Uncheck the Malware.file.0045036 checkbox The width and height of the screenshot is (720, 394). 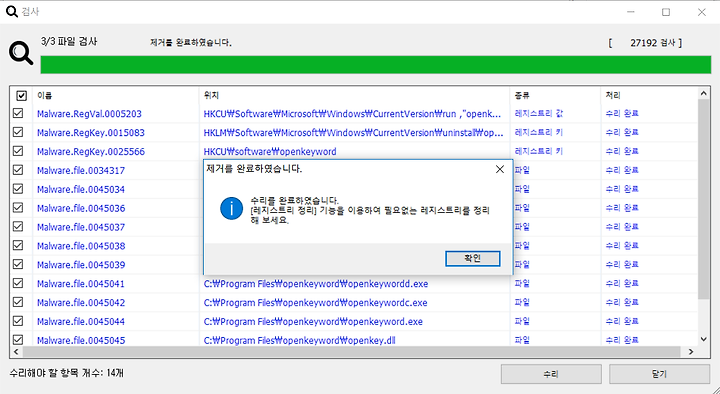18,207
